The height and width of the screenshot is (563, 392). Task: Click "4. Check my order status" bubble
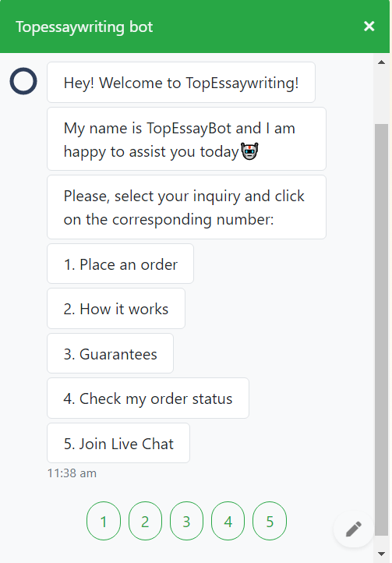click(148, 398)
